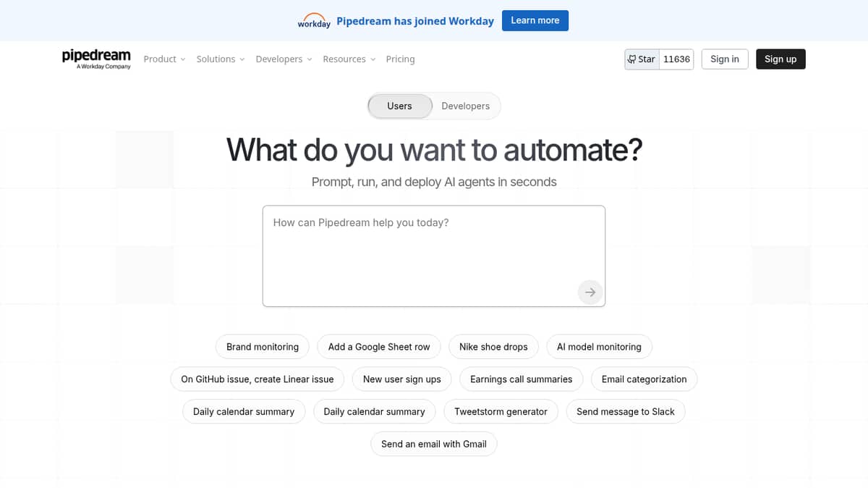
Task: Select the Brand monitoring suggestion
Action: point(263,347)
